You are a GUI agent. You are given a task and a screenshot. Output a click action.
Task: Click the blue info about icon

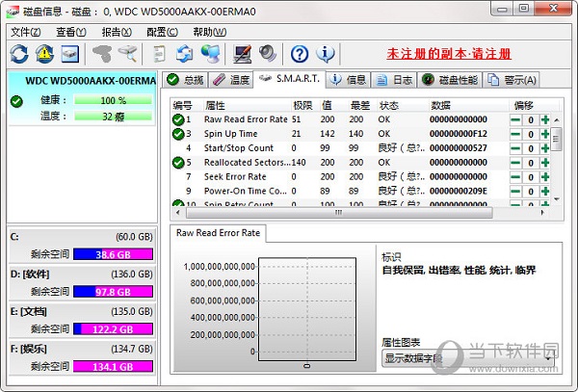pyautogui.click(x=326, y=54)
